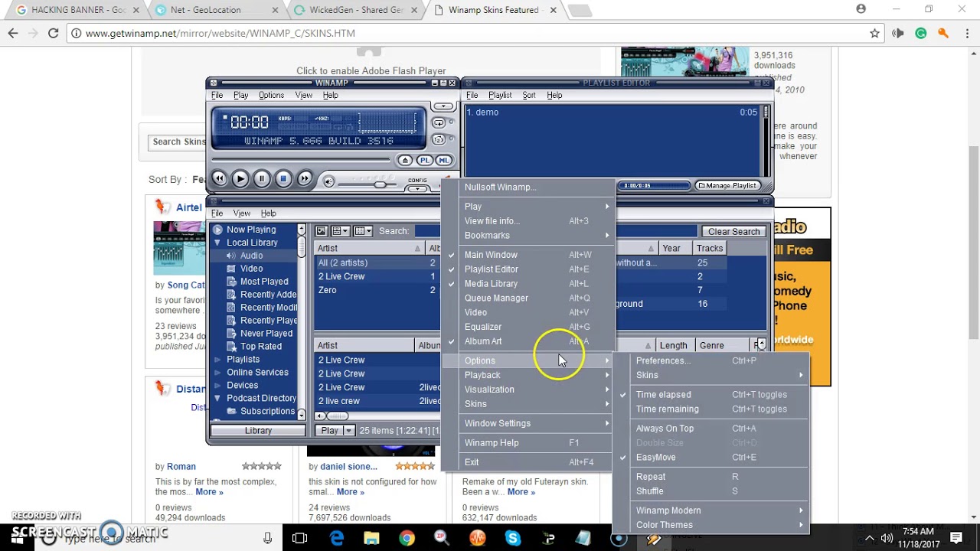Screen dimensions: 980x551
Task: Select 'Zero' artist row in library
Action: click(x=377, y=291)
